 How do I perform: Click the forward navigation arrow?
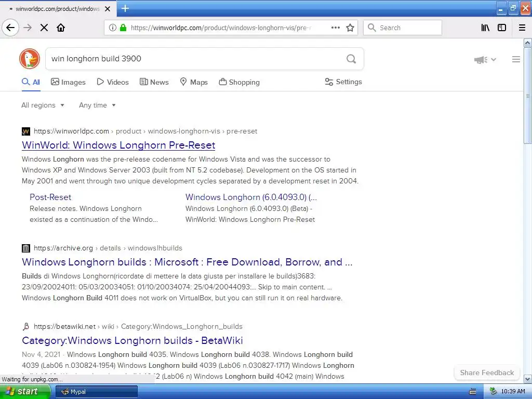[x=28, y=28]
